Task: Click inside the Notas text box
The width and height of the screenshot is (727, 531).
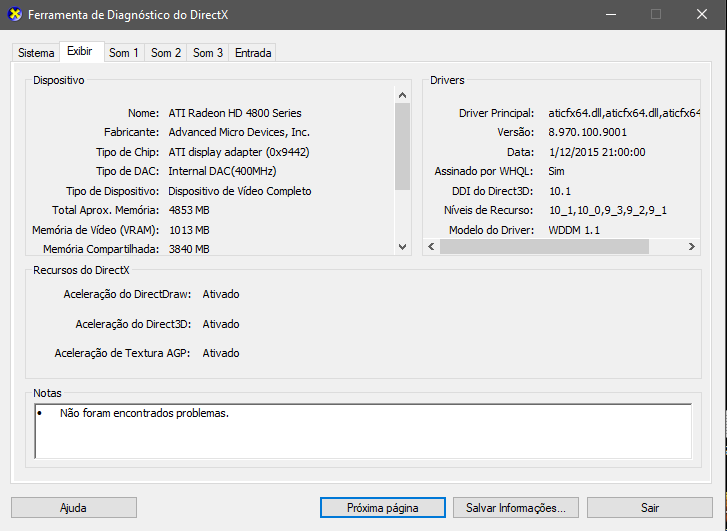Action: [362, 431]
